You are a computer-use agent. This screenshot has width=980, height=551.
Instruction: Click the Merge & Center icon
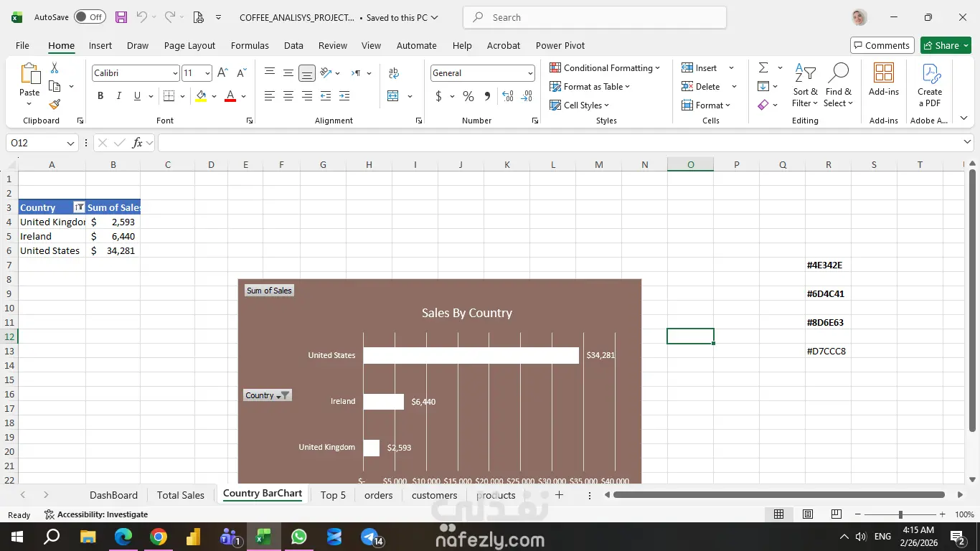[x=393, y=96]
